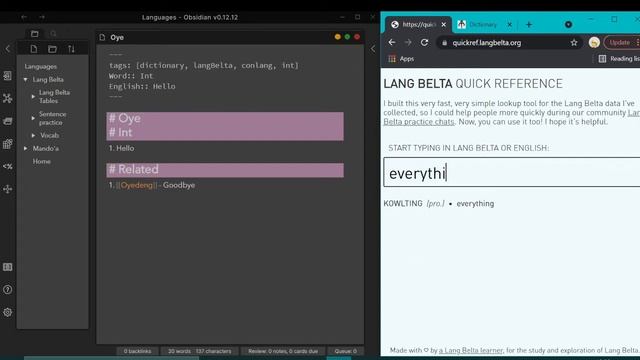The image size is (640, 360).
Task: Click the yellow dot in Oye note header
Action: pyautogui.click(x=338, y=37)
